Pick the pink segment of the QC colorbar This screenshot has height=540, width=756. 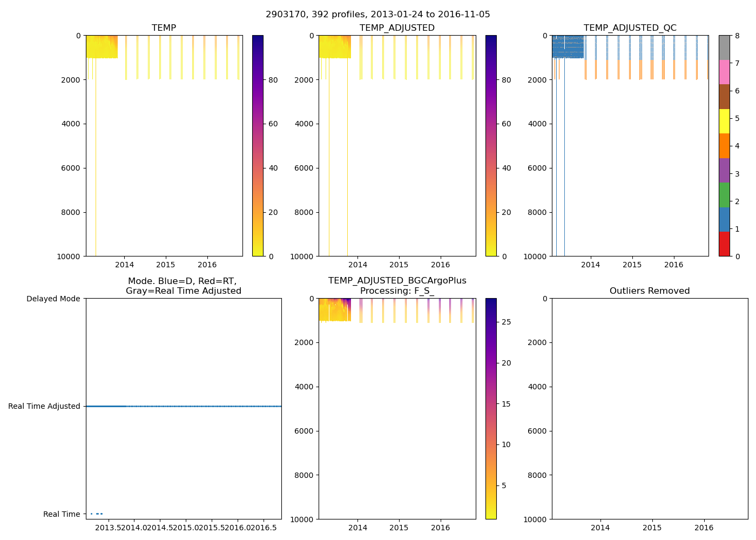point(724,72)
